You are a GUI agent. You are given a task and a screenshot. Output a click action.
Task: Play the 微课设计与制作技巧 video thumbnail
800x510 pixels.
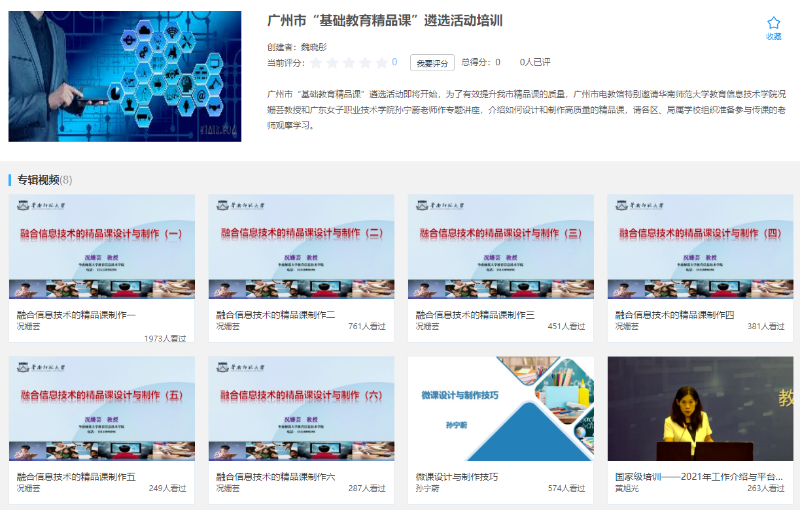coord(500,409)
